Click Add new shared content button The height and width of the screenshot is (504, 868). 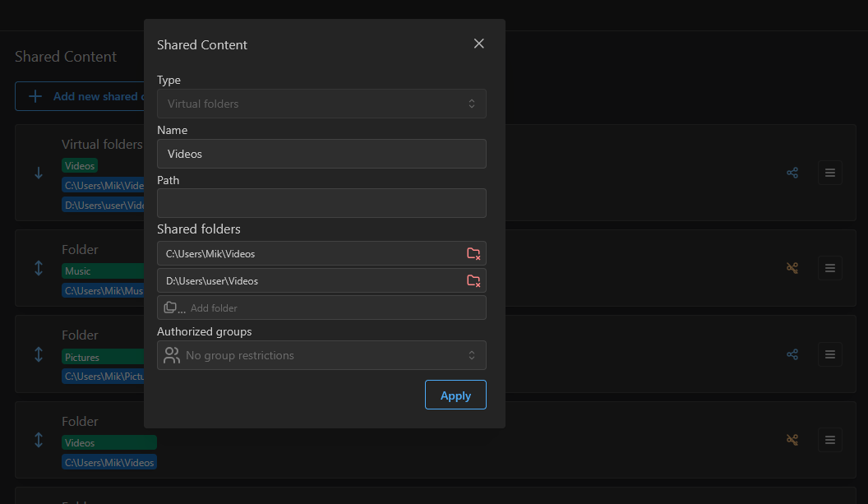80,96
